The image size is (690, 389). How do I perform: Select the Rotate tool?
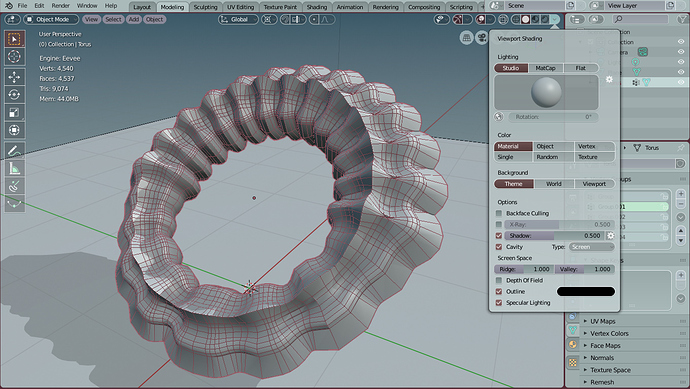(15, 95)
